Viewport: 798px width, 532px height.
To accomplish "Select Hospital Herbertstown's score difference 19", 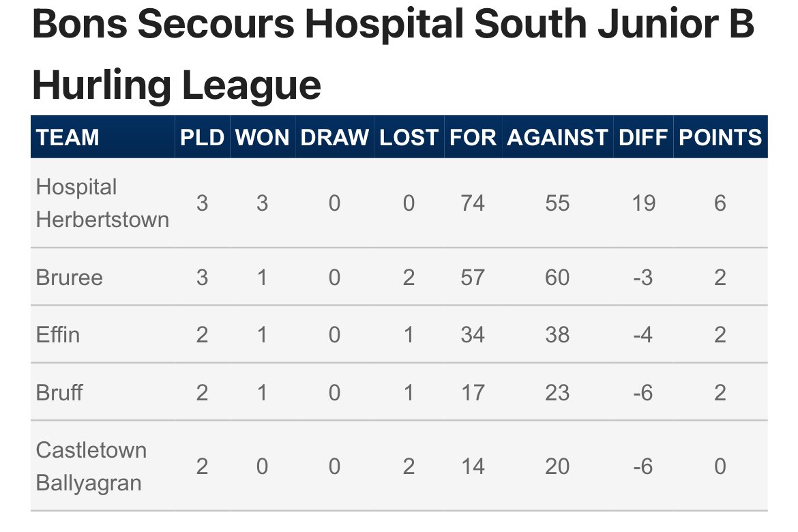I will [x=643, y=203].
